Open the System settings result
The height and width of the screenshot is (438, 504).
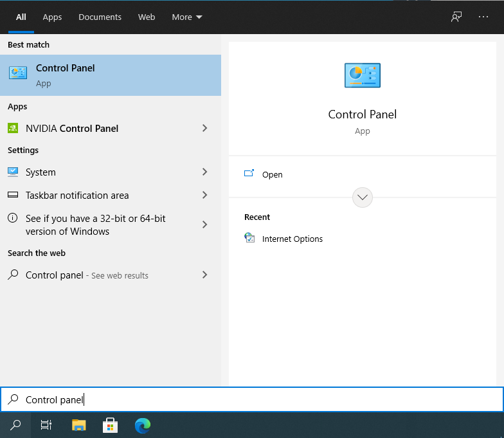tap(111, 172)
